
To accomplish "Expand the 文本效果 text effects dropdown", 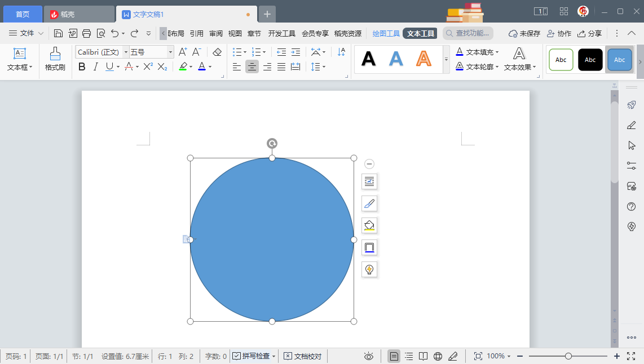I will [x=534, y=67].
